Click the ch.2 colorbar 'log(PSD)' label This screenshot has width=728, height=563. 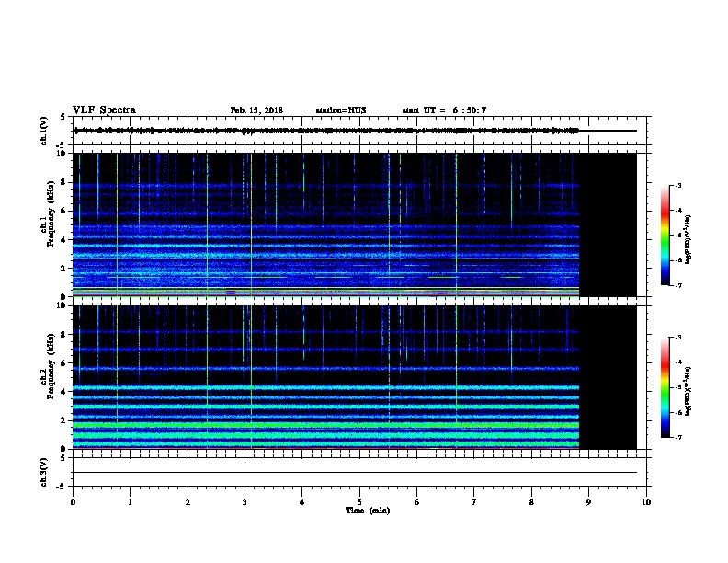(688, 392)
